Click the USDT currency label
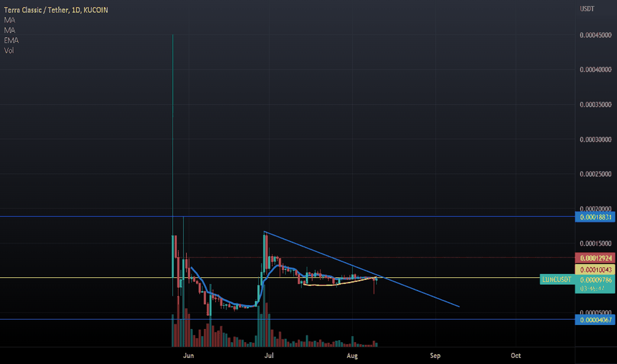The image size is (617, 364). click(587, 9)
